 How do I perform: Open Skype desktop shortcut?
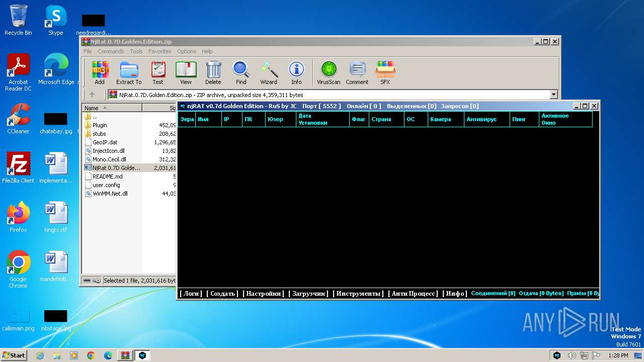[55, 20]
